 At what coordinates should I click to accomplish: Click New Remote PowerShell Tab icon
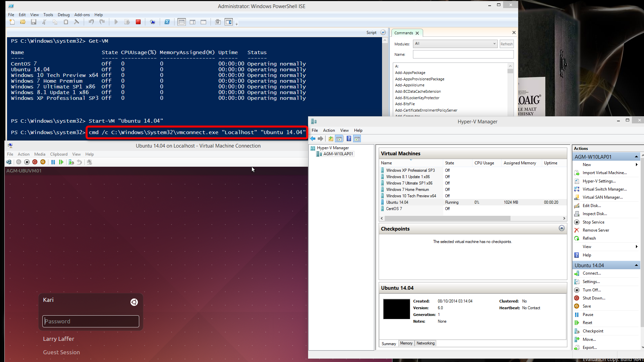153,22
